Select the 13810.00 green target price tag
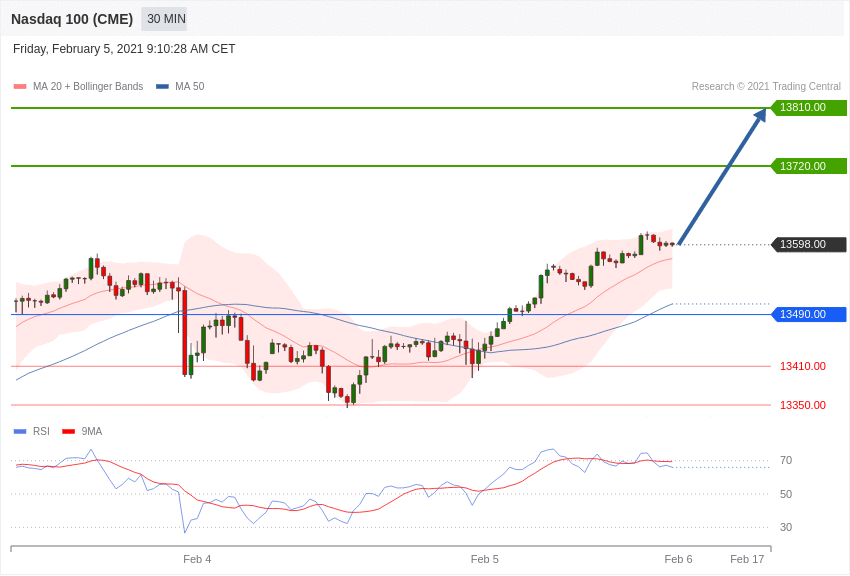The image size is (850, 576). 808,107
